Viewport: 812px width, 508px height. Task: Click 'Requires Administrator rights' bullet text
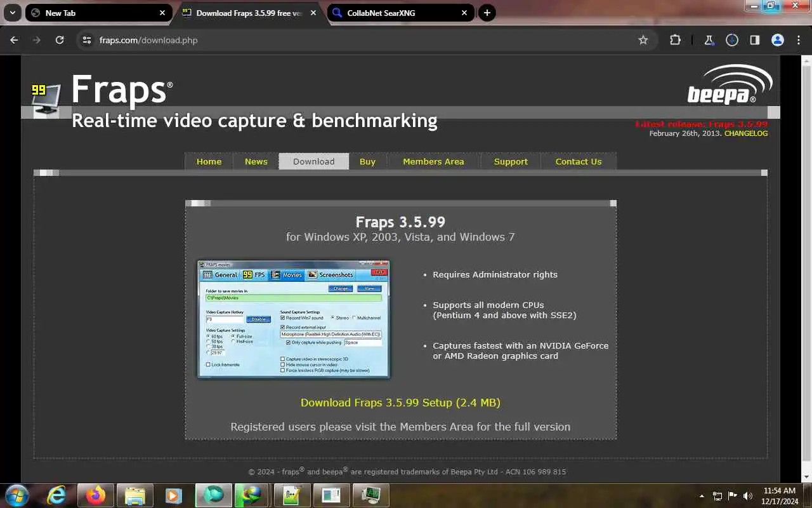495,274
